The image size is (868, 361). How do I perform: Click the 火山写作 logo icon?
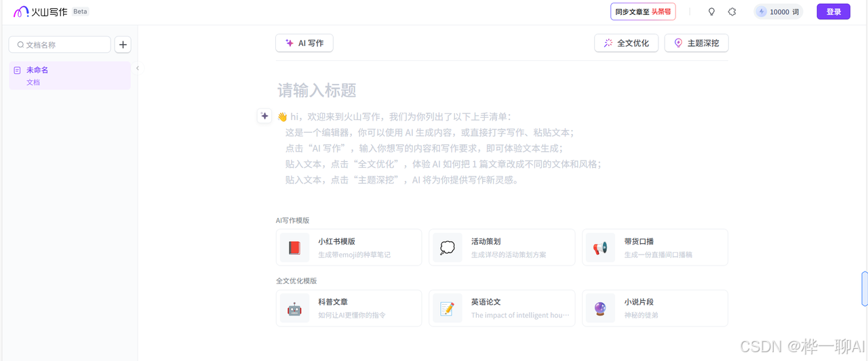pyautogui.click(x=22, y=12)
